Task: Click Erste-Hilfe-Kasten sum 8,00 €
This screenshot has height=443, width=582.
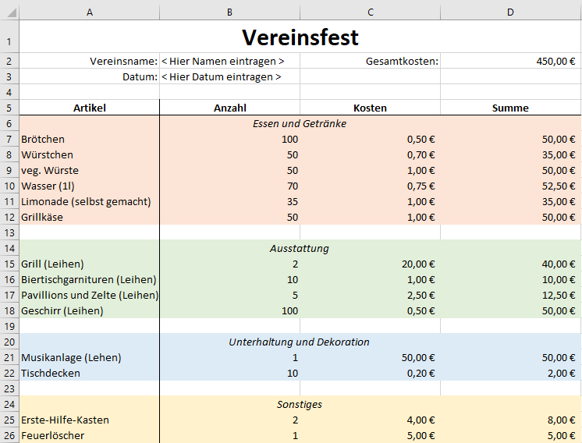Action: coord(511,420)
